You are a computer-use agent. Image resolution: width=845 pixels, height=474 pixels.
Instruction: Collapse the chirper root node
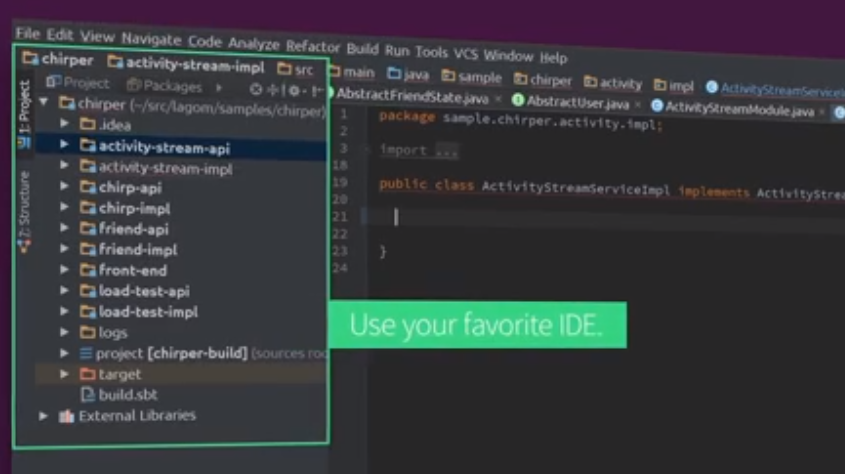[44, 101]
